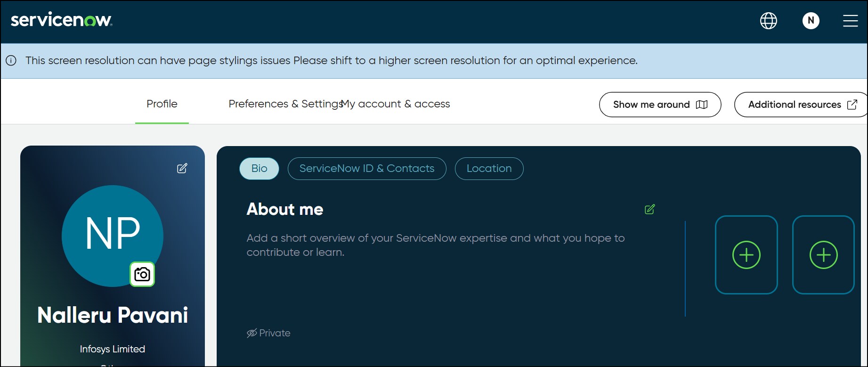Click the second green plus card
The width and height of the screenshot is (868, 367).
coord(823,255)
